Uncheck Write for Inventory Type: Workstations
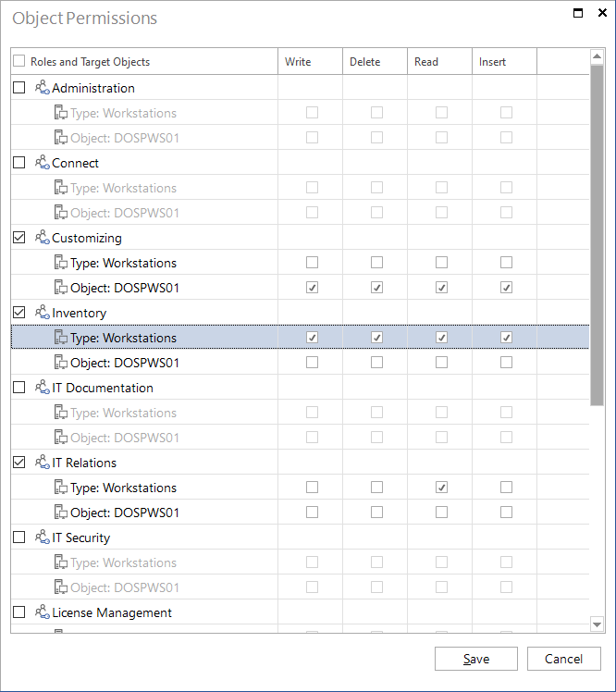Image resolution: width=616 pixels, height=692 pixels. 312,337
